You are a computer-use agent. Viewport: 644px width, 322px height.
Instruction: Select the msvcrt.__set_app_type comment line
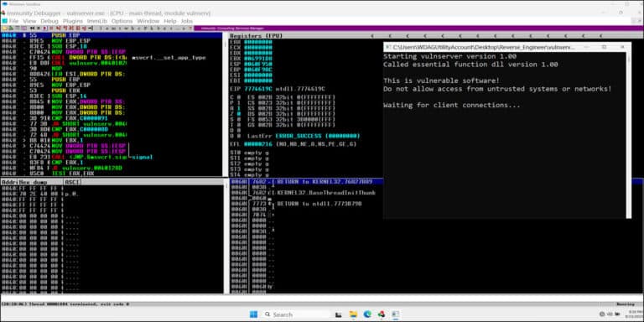coord(169,58)
